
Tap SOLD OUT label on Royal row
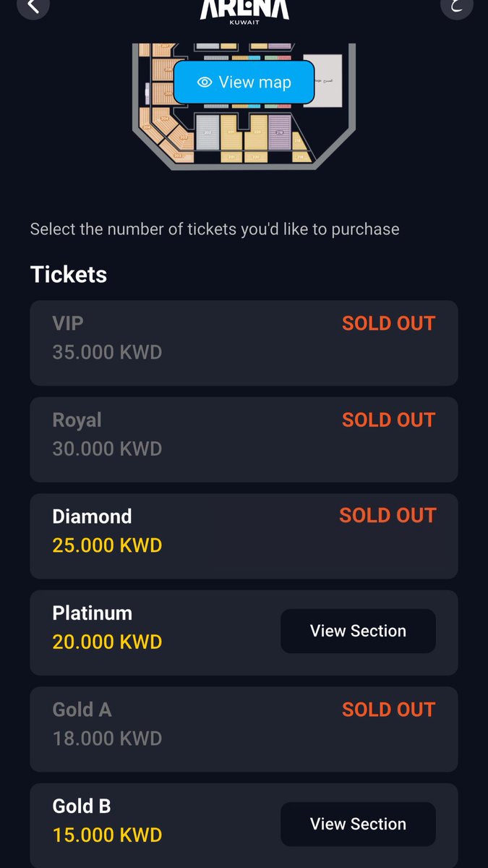pyautogui.click(x=388, y=420)
